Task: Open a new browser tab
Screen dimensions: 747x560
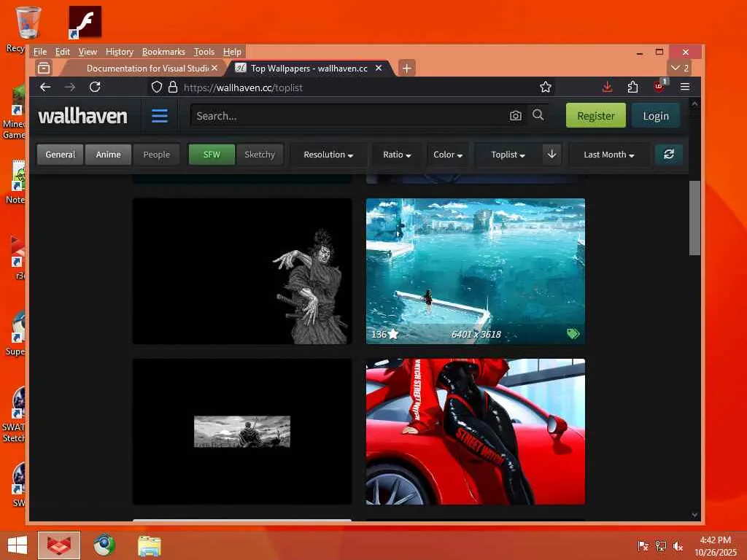Action: point(406,68)
